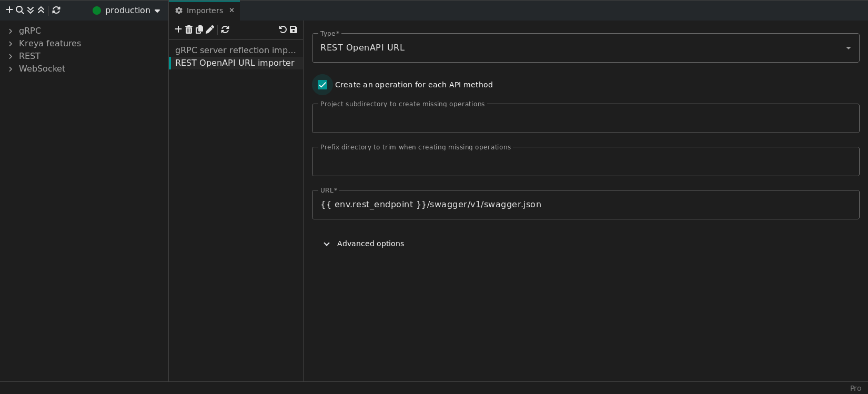Image resolution: width=868 pixels, height=394 pixels.
Task: Expand the gRPC tree folder
Action: tap(11, 31)
